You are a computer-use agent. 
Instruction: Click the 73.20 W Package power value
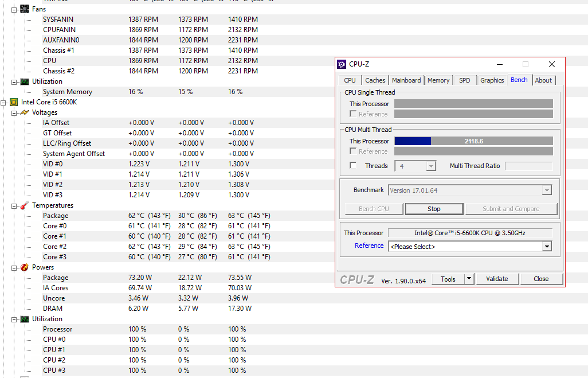click(x=140, y=278)
